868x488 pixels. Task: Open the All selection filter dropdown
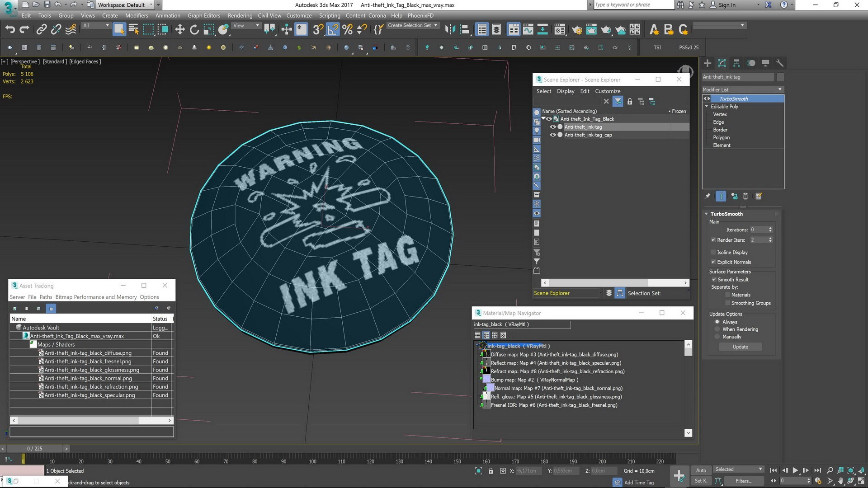[96, 25]
